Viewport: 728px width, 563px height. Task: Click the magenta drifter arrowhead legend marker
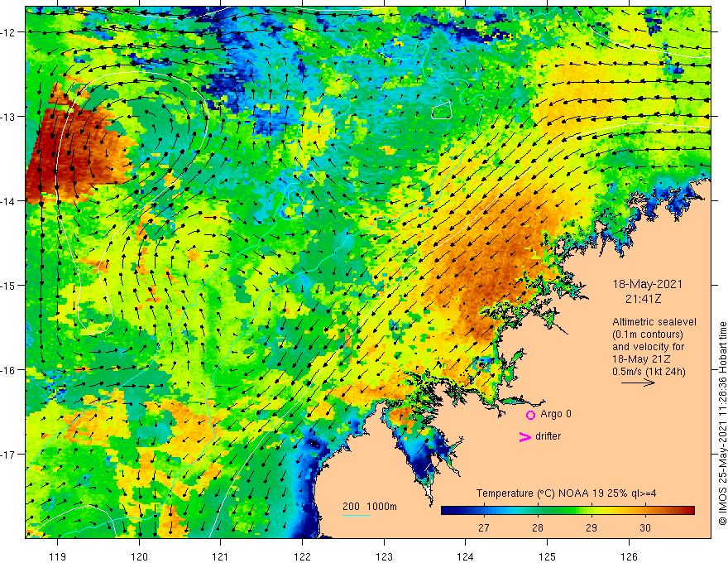click(524, 436)
